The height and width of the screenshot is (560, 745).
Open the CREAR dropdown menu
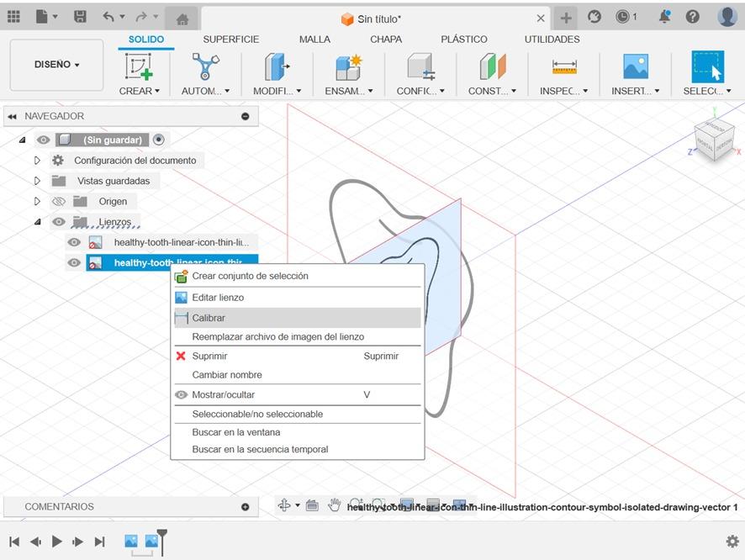point(140,91)
